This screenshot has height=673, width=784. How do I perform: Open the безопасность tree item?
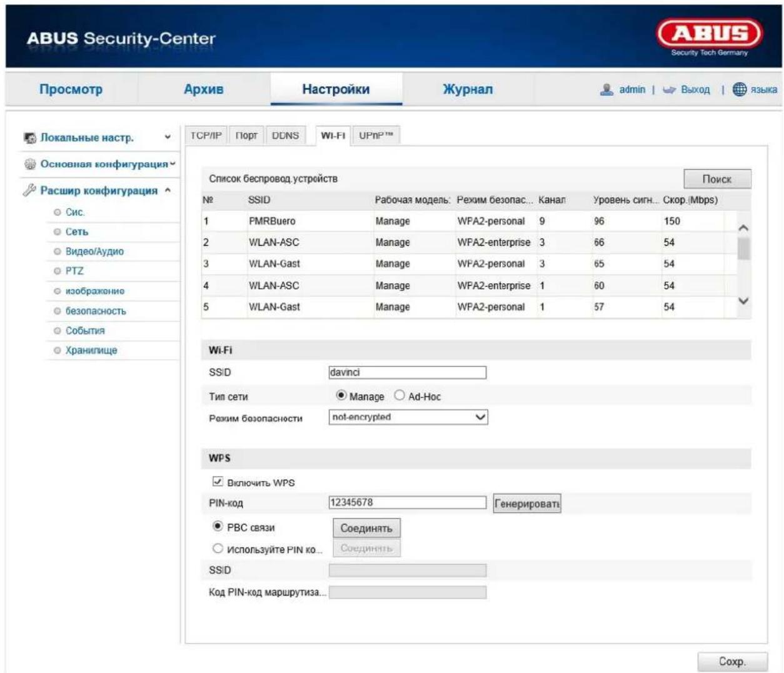click(96, 311)
